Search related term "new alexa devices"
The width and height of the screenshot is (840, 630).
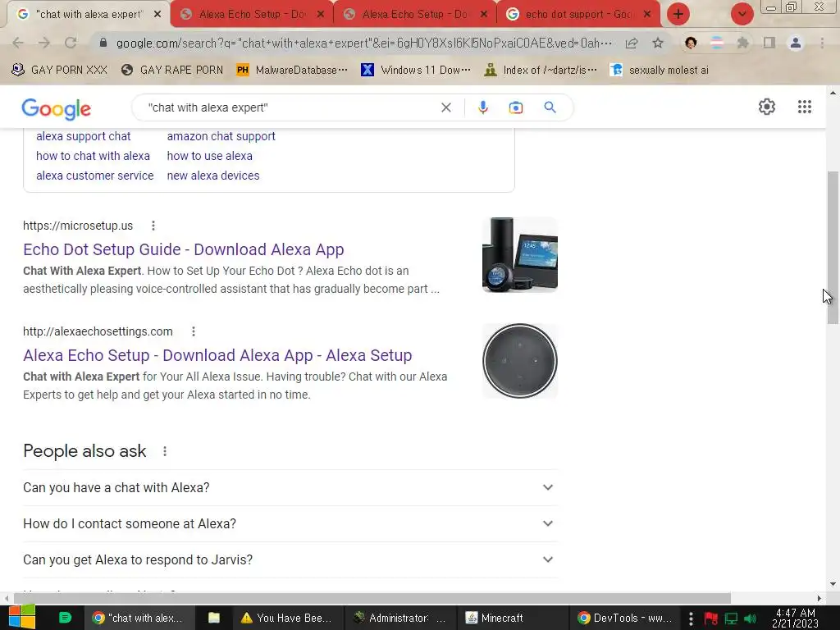[x=213, y=176]
